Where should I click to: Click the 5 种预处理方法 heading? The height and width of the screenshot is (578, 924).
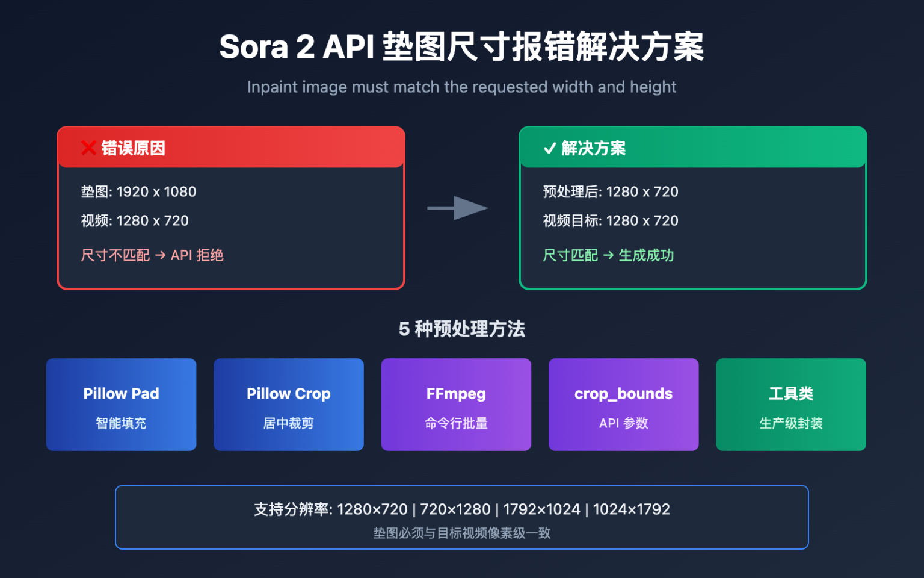[462, 329]
